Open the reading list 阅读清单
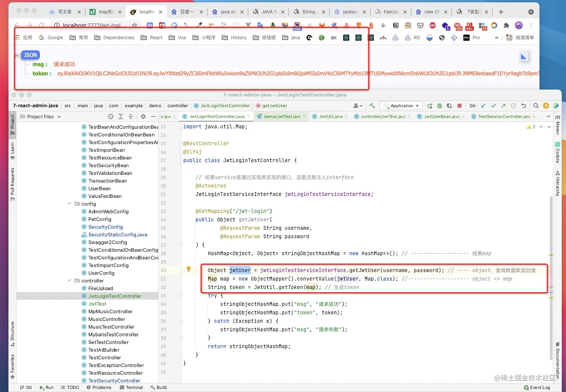This screenshot has width=566, height=392. 520,38
